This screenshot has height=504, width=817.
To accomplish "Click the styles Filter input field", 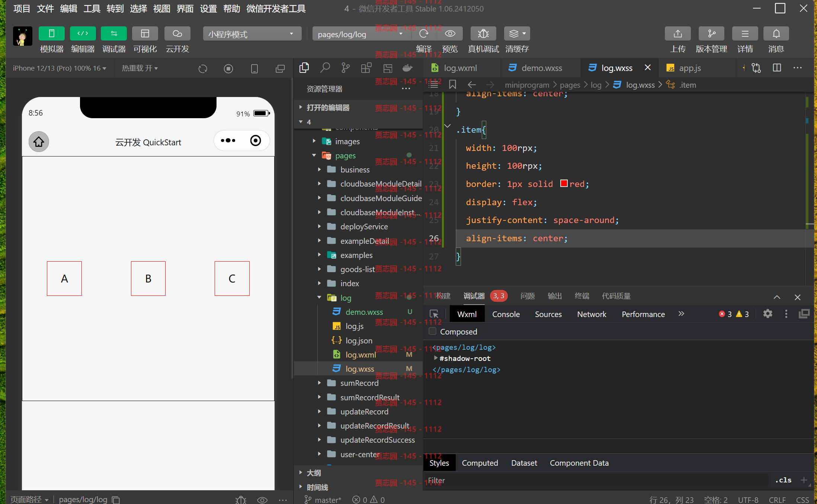I will point(595,481).
